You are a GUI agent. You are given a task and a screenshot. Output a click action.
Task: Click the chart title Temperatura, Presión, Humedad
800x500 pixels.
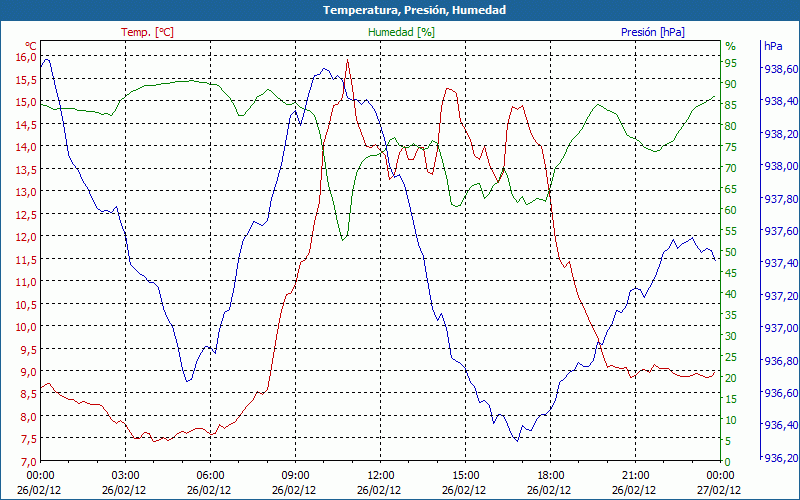414,10
